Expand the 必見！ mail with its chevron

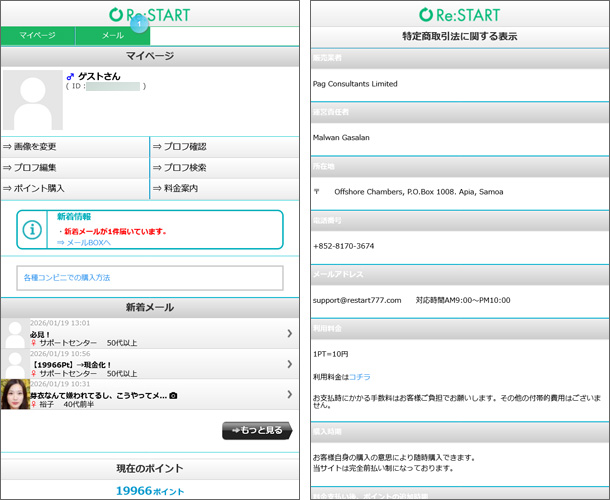(x=289, y=333)
